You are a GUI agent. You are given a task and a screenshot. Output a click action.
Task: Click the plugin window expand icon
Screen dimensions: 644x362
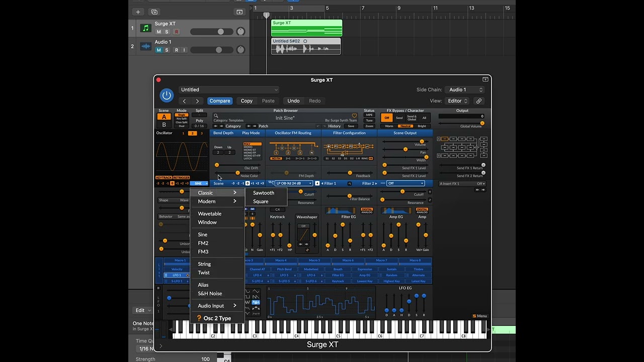pyautogui.click(x=486, y=79)
